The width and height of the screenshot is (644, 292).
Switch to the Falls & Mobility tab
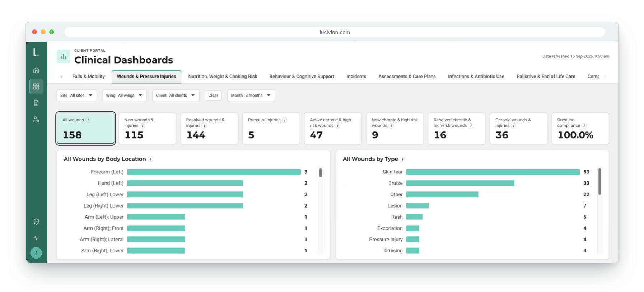click(88, 77)
